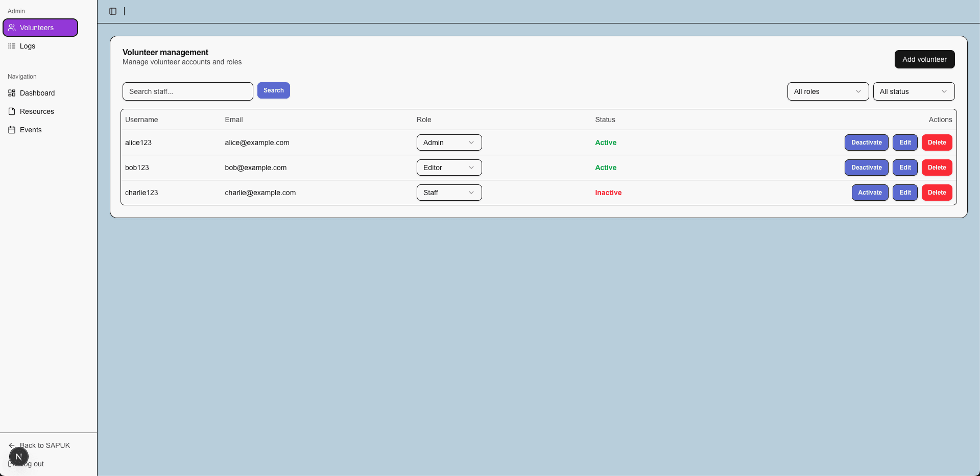The height and width of the screenshot is (476, 980).
Task: Open Events via the calendar icon
Action: tap(12, 130)
